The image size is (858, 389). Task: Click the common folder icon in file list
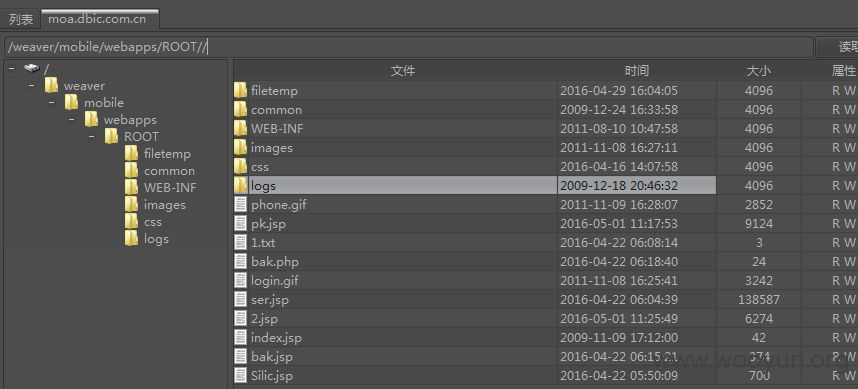coord(240,109)
